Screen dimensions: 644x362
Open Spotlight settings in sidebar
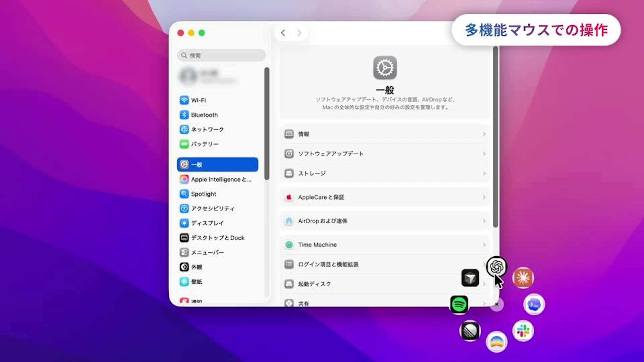218,194
